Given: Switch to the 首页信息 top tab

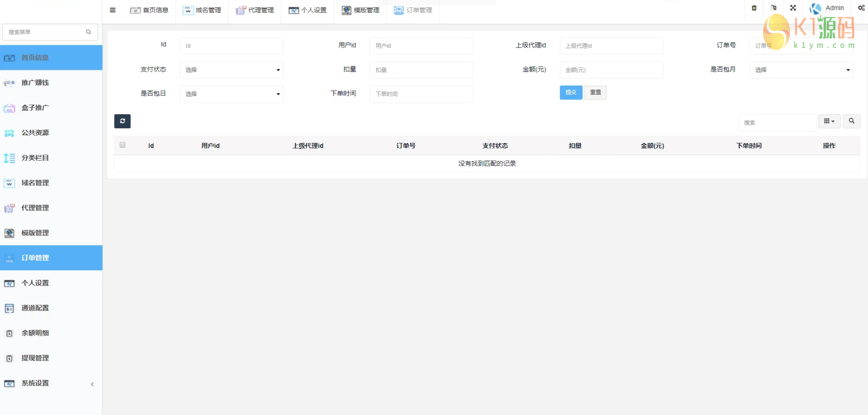Looking at the screenshot, I should pyautogui.click(x=149, y=10).
